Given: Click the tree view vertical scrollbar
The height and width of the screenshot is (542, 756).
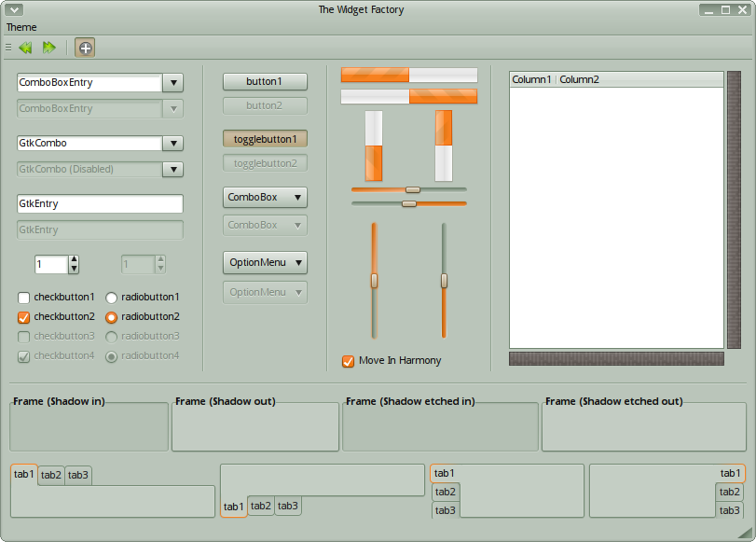Looking at the screenshot, I should tap(734, 210).
